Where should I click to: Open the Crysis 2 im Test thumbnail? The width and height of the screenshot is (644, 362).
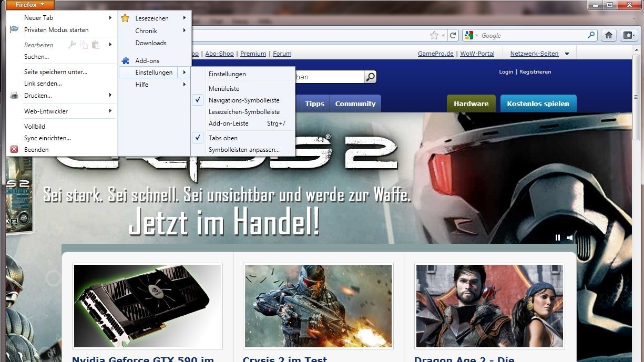pyautogui.click(x=318, y=306)
